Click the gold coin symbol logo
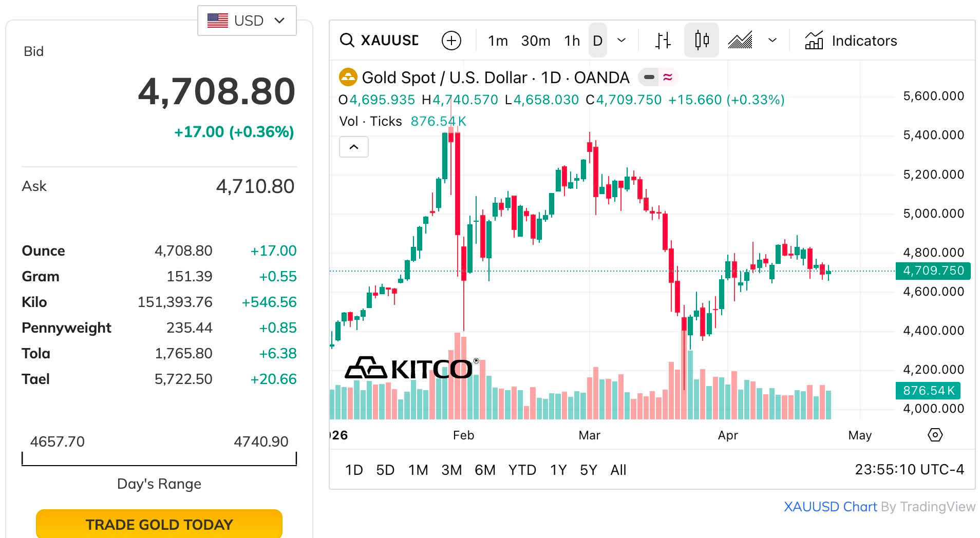Viewport: 980px width, 538px height. point(348,78)
